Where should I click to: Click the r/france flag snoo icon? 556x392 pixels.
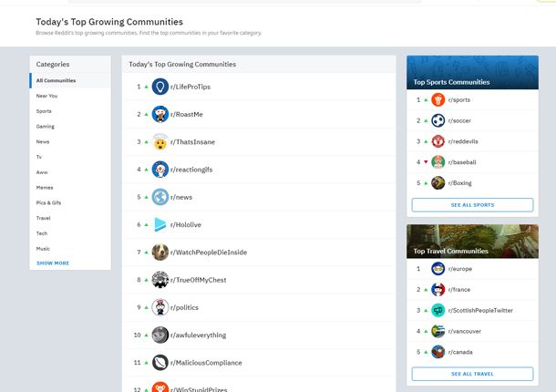(438, 290)
